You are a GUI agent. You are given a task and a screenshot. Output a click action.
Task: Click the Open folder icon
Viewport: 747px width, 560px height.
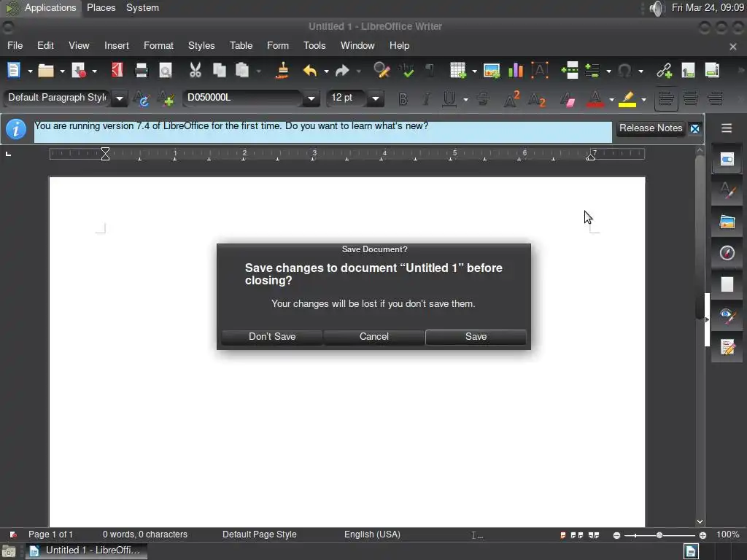coord(46,71)
